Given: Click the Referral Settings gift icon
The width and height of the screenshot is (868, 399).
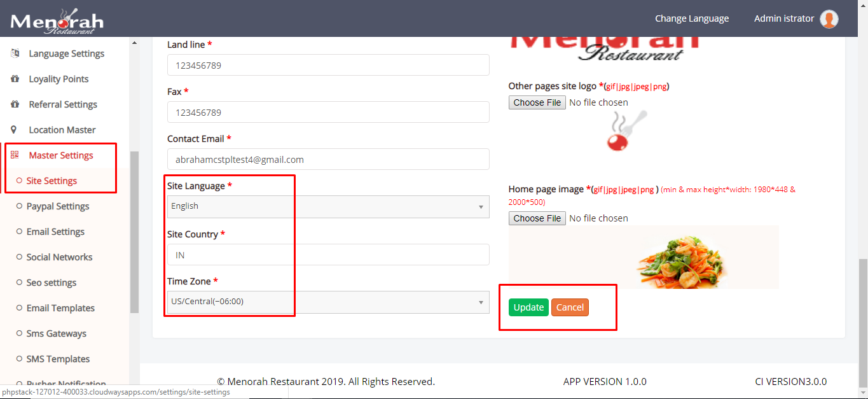Looking at the screenshot, I should click(15, 104).
